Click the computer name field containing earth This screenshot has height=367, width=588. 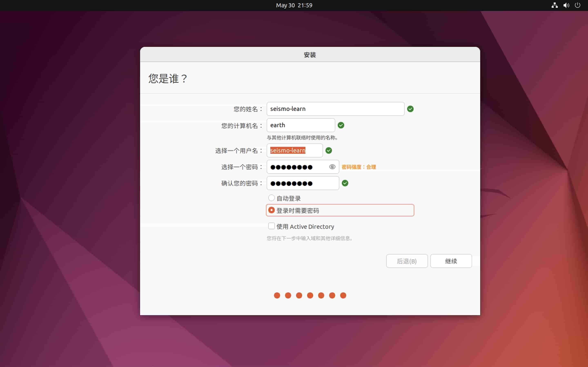[301, 125]
